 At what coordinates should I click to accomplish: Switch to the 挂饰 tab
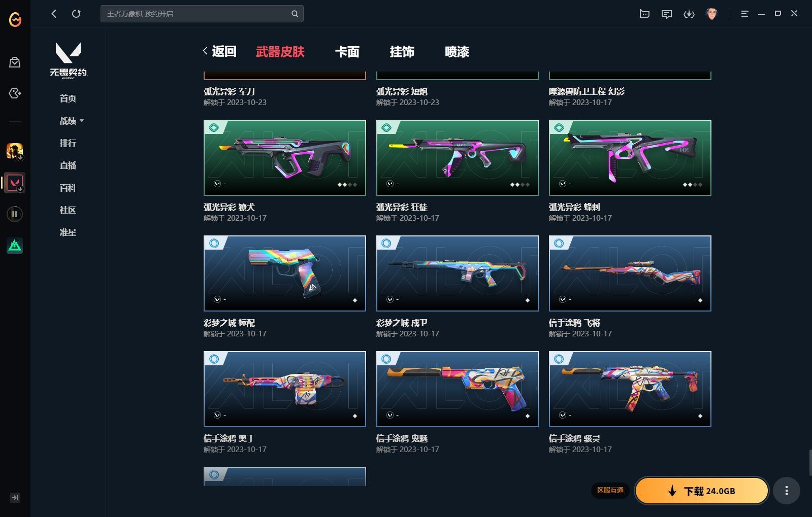pos(402,52)
